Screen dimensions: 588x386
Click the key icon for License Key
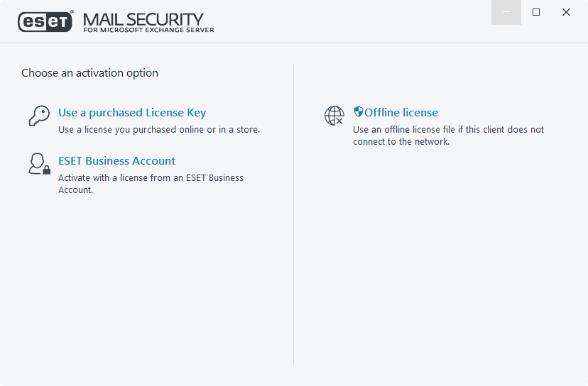tap(38, 116)
